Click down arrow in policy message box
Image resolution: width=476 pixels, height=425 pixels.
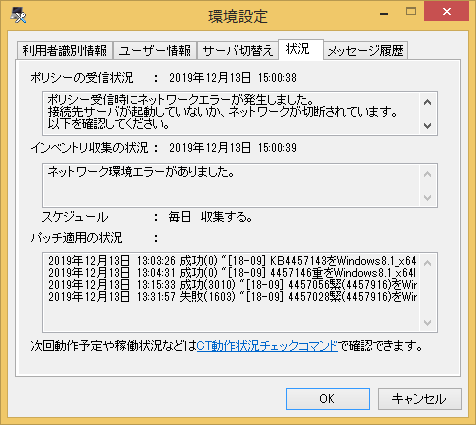[x=428, y=126]
